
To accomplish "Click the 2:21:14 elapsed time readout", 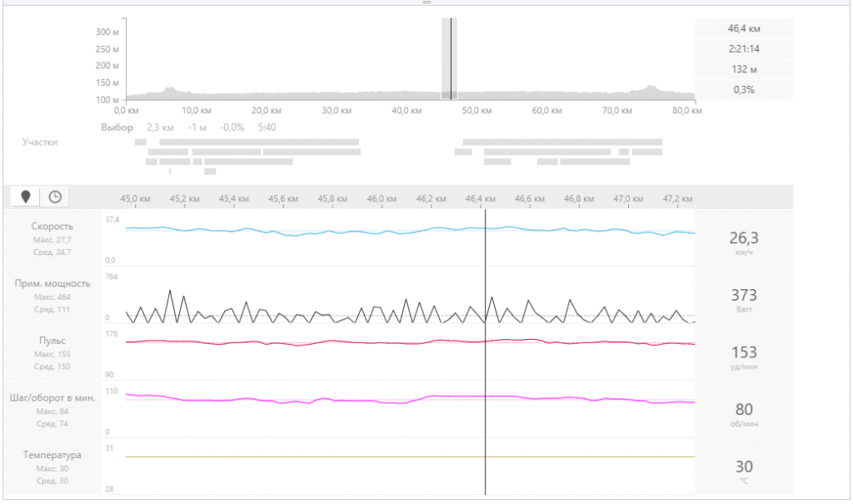I will click(x=744, y=49).
